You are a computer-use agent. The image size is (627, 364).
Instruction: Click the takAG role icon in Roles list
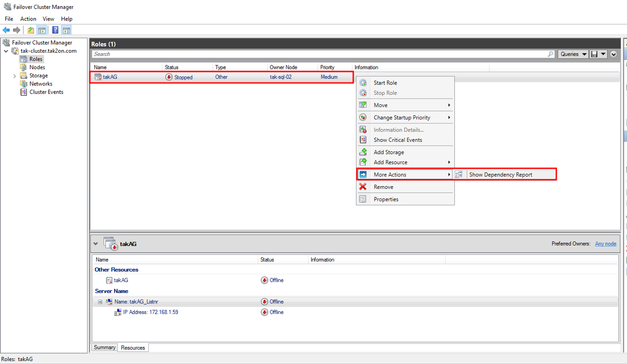tap(98, 77)
